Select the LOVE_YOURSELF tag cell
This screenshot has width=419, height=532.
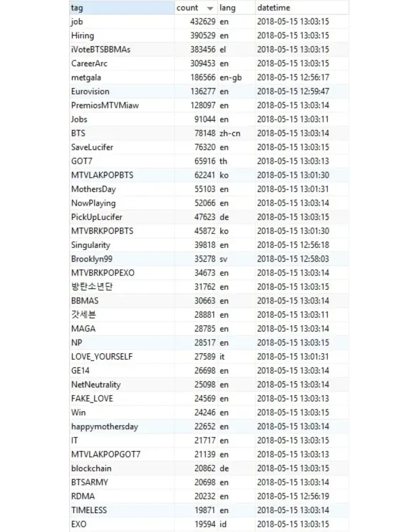tap(102, 357)
